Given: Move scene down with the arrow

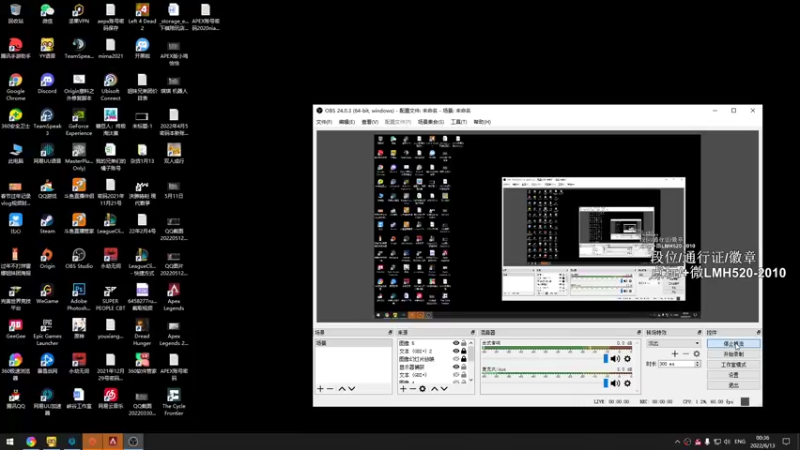Looking at the screenshot, I should point(352,389).
